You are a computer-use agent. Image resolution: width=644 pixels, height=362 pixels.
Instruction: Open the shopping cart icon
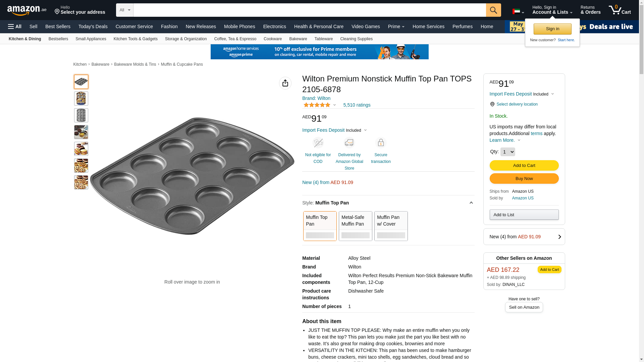coord(620,10)
